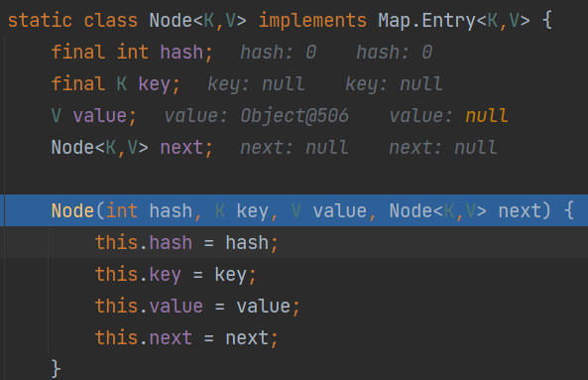This screenshot has height=380, width=588.
Task: Click Map.Entry in the class declaration
Action: 426,21
